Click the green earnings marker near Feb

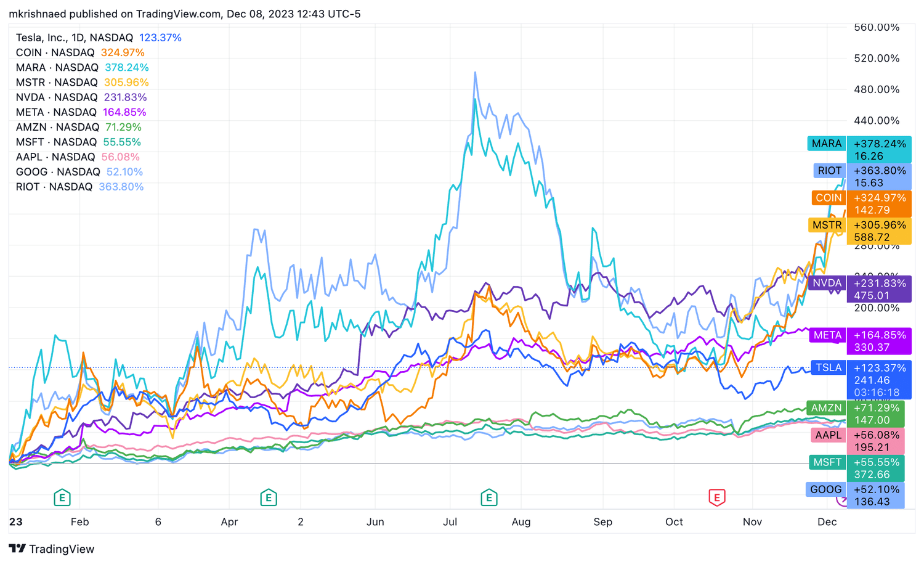coord(62,497)
